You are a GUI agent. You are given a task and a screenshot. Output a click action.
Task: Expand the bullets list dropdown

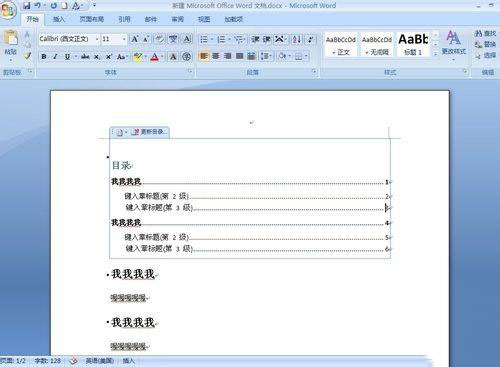pos(212,40)
